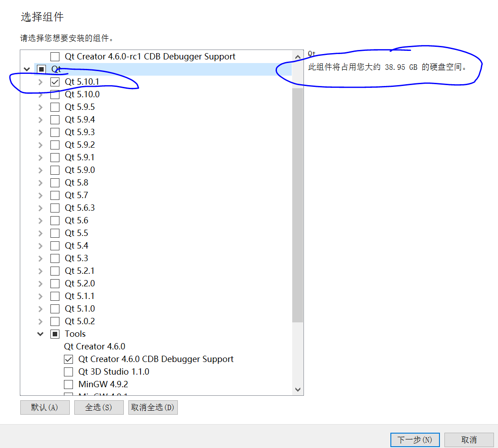Collapse the Qt root tree node
The height and width of the screenshot is (448, 498).
tap(27, 69)
